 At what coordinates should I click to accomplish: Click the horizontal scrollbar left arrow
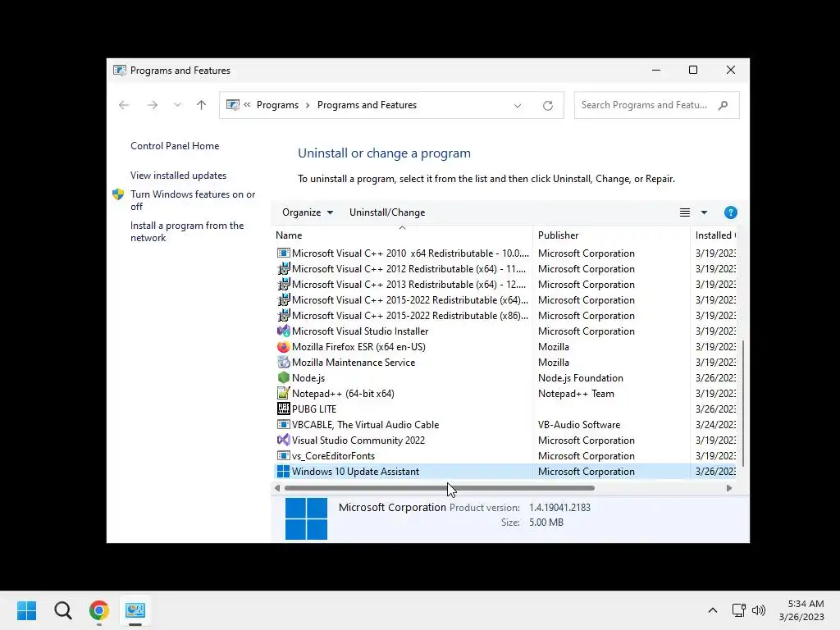tap(277, 488)
